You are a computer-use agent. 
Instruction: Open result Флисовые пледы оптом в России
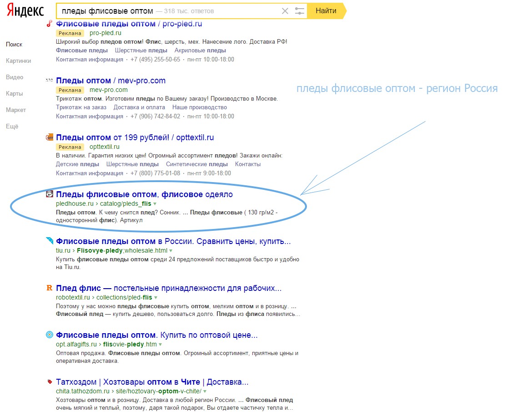tap(173, 241)
